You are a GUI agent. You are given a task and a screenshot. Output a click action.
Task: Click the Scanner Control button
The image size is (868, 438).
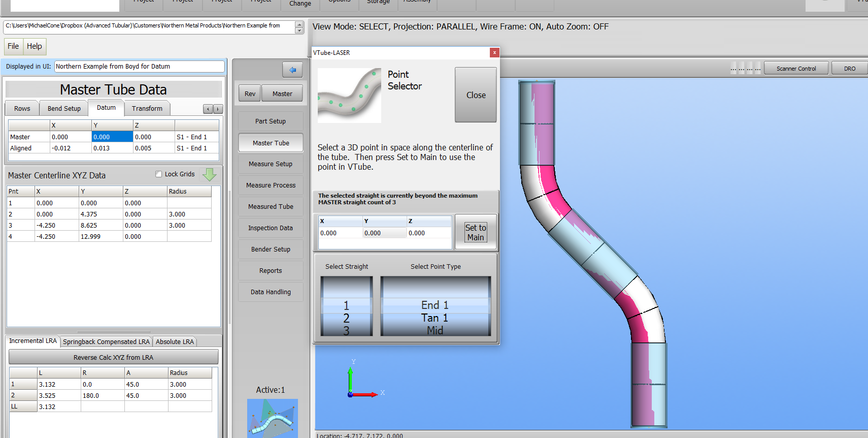796,69
